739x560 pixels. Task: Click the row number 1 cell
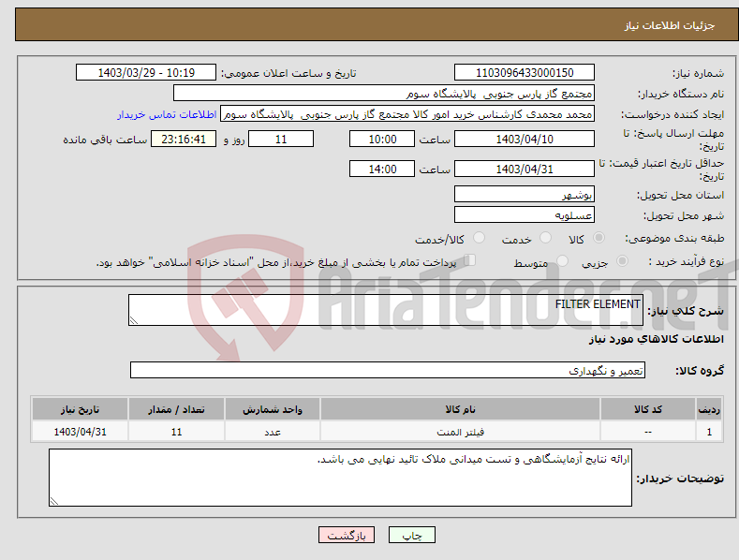point(709,432)
